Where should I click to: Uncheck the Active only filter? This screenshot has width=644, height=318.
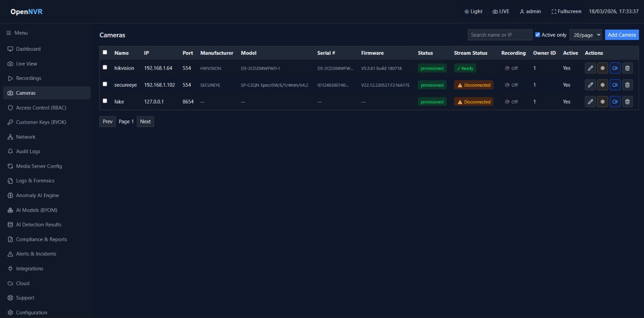(x=537, y=35)
